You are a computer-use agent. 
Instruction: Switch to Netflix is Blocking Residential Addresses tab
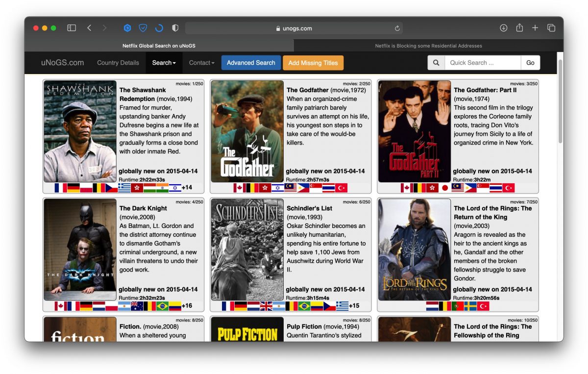point(428,46)
